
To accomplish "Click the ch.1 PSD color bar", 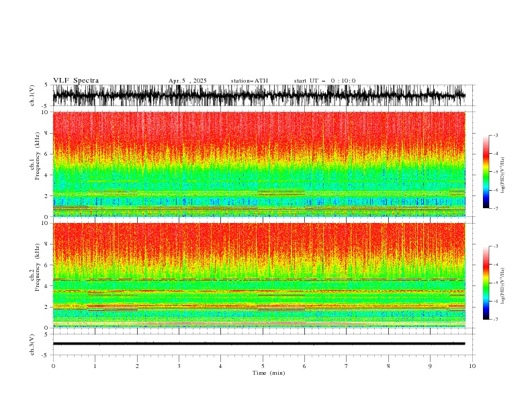I will click(x=486, y=172).
